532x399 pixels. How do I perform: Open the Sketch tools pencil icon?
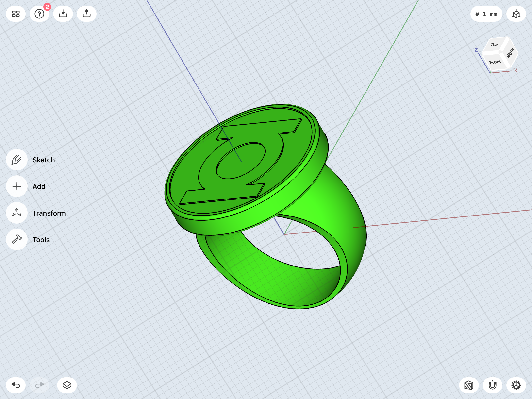17,160
